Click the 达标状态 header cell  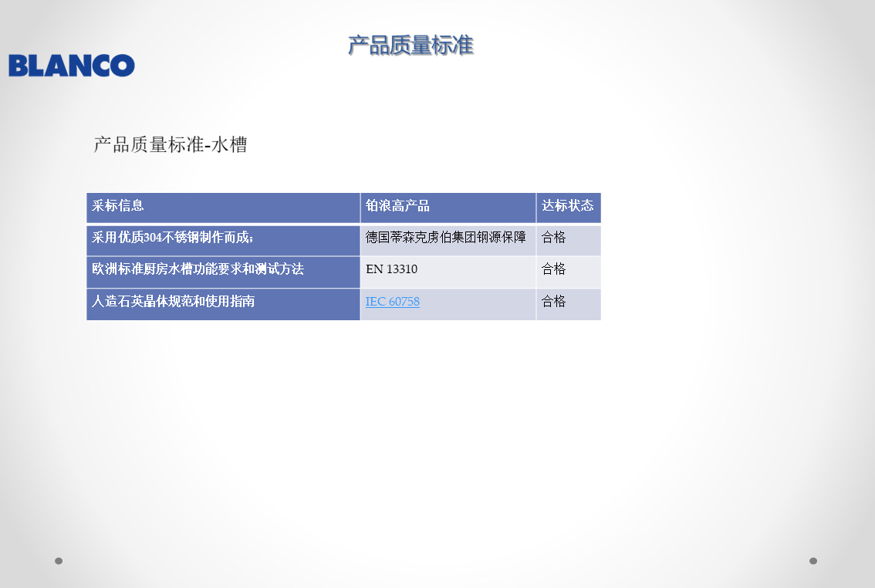(569, 208)
